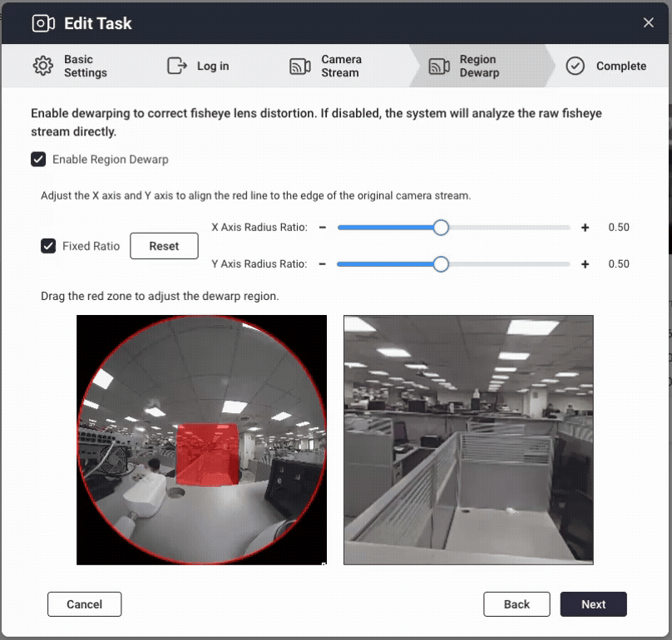Increase Y Axis Radius Ratio with plus
672x640 pixels.
(x=585, y=264)
